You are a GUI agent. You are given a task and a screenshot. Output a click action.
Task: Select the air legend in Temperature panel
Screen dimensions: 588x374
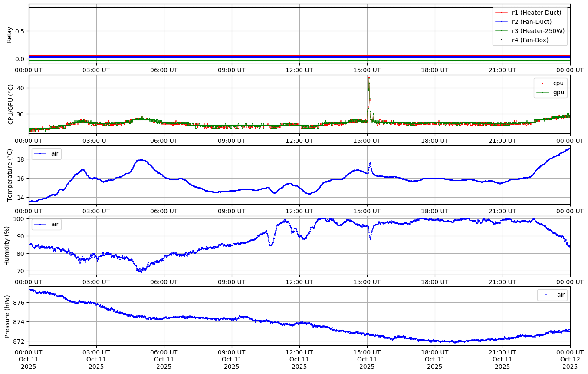click(x=46, y=153)
